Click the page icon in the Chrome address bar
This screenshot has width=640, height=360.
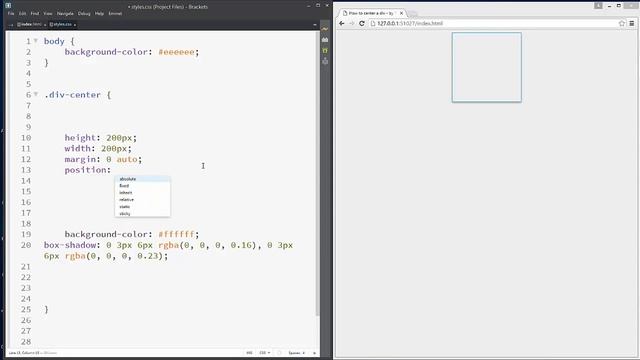click(373, 24)
